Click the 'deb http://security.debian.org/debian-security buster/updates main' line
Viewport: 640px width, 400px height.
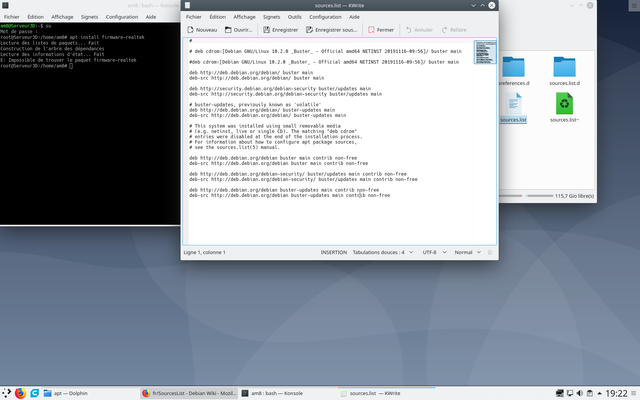coord(280,89)
